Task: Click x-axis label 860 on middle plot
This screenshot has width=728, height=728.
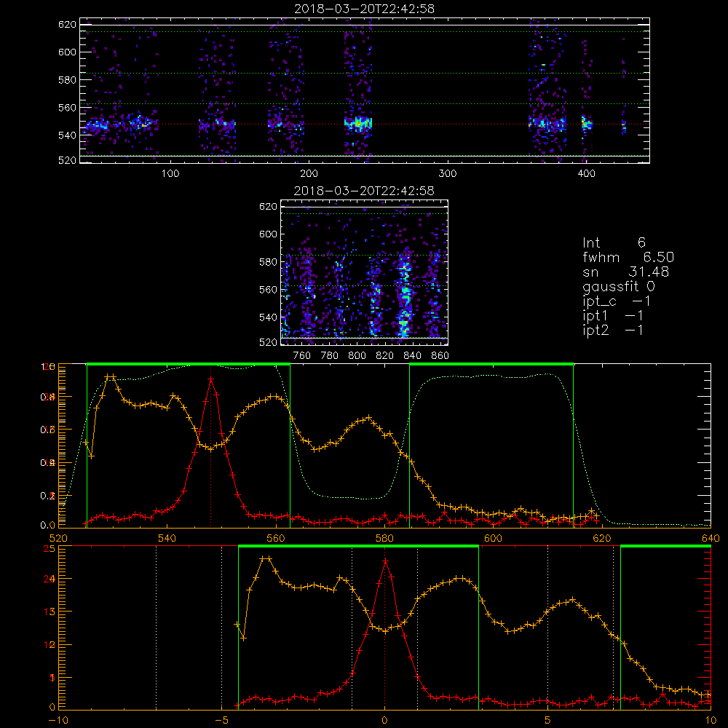Action: click(x=440, y=356)
